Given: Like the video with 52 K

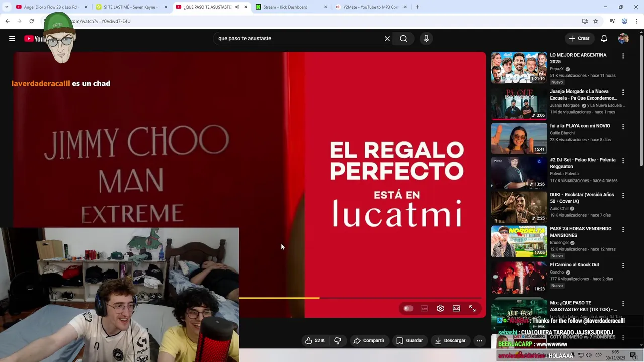Looking at the screenshot, I should pos(315,341).
